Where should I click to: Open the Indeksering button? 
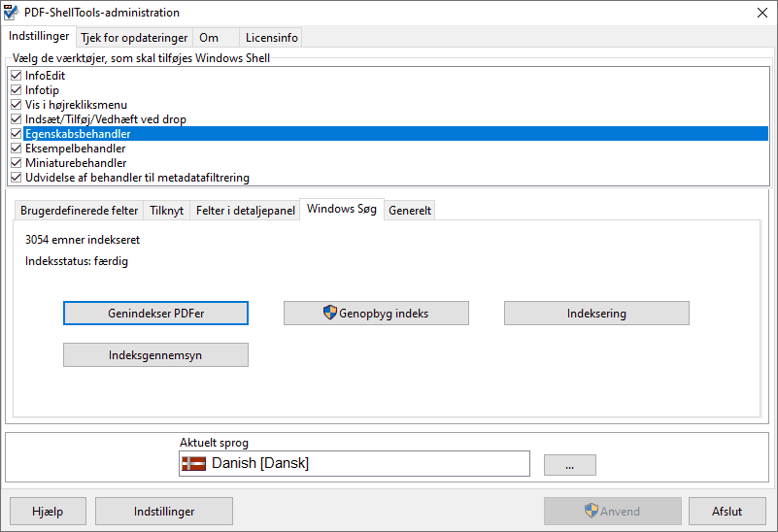click(596, 314)
